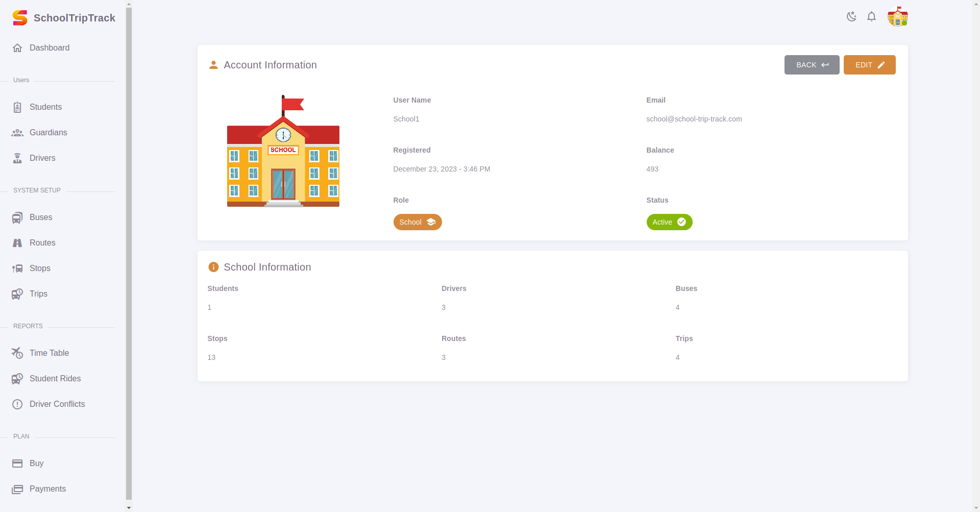Select the Stops bus-stop icon
This screenshot has width=980, height=512.
(x=18, y=268)
